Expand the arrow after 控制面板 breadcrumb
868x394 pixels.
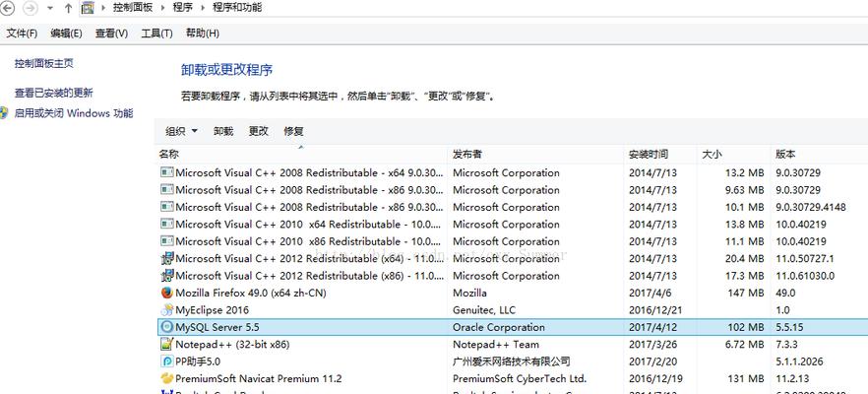point(162,8)
